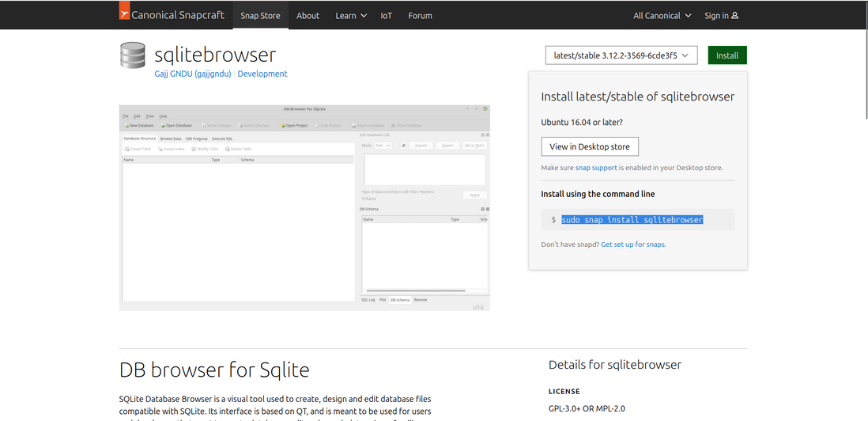868x421 pixels.
Task: Click View in Desktop store button
Action: (x=590, y=146)
